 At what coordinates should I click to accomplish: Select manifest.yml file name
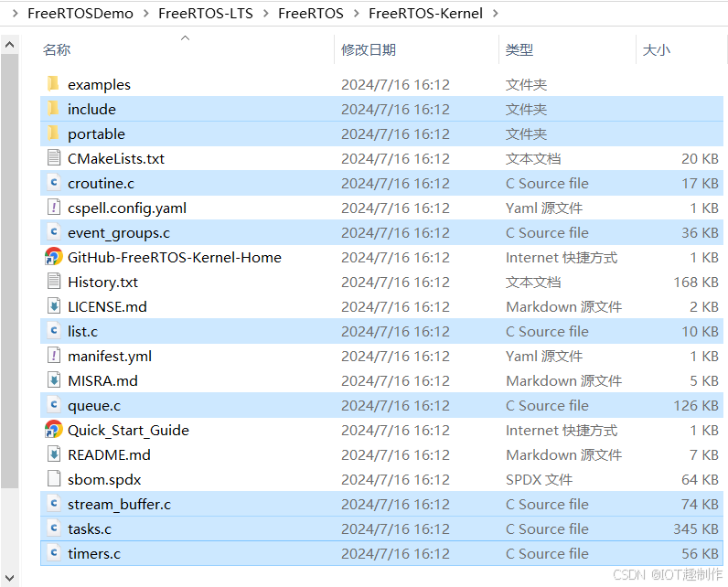tap(110, 356)
